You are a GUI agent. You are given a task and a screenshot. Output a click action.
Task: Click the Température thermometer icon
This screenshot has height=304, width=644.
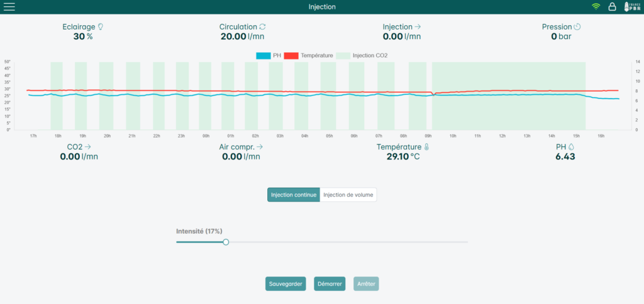pyautogui.click(x=427, y=147)
